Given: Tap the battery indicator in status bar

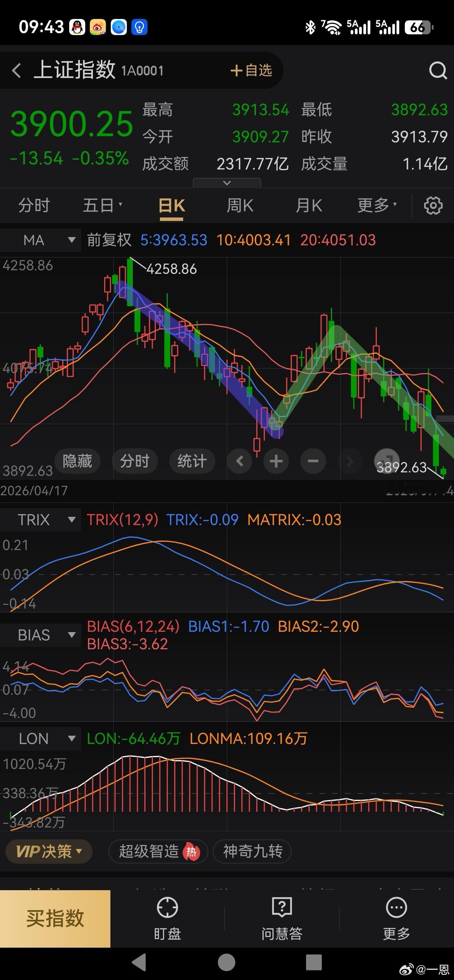Looking at the screenshot, I should coord(419,28).
